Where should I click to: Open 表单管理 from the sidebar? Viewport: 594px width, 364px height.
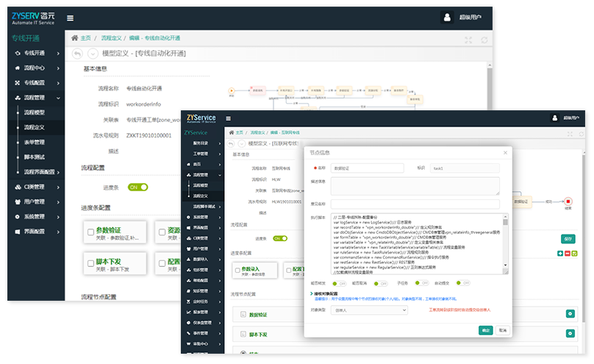pos(35,142)
